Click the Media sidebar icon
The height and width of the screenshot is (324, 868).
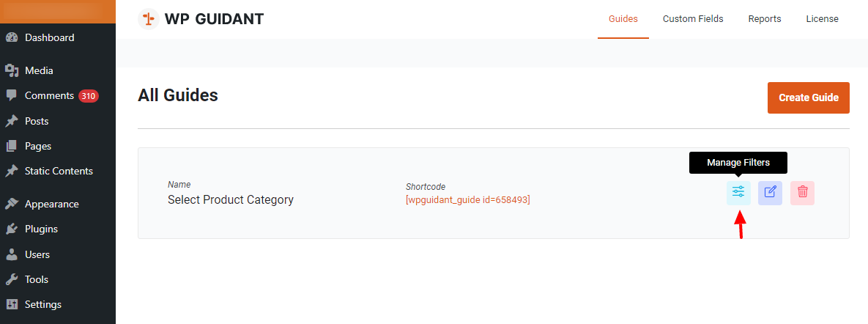[x=12, y=71]
